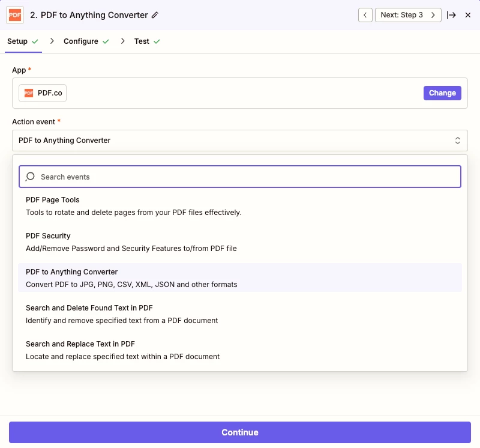This screenshot has height=448, width=480.
Task: Collapse the Action event dropdown
Action: [239, 141]
